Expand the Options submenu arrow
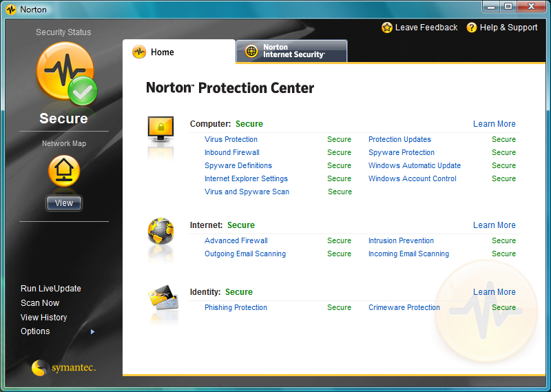Viewport: 551px width, 392px height. click(93, 331)
